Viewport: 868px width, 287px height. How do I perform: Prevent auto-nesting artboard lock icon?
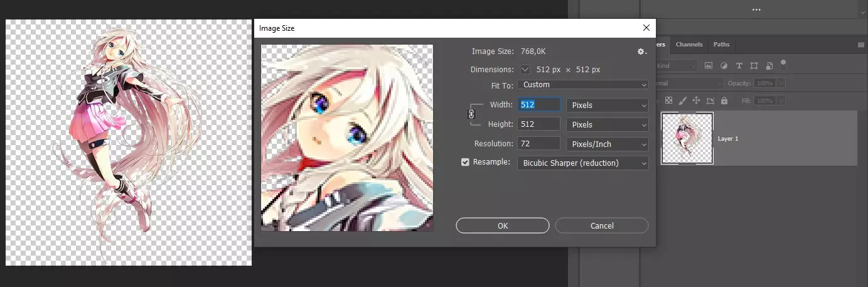click(710, 100)
